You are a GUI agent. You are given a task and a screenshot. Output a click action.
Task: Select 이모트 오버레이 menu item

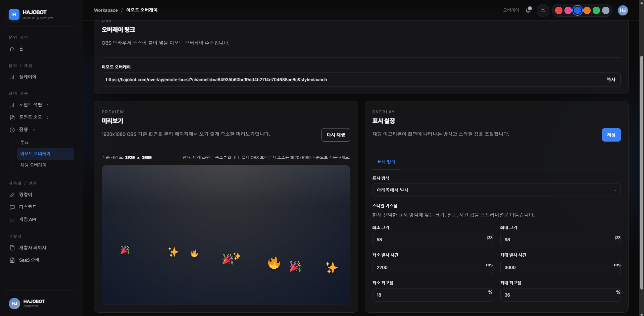pos(45,154)
